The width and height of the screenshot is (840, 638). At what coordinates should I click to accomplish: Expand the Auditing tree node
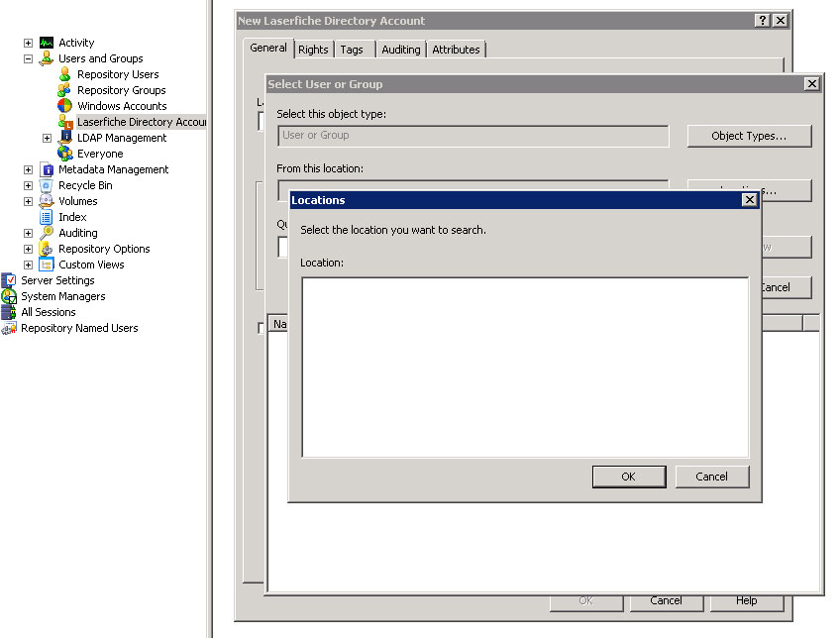pyautogui.click(x=29, y=234)
